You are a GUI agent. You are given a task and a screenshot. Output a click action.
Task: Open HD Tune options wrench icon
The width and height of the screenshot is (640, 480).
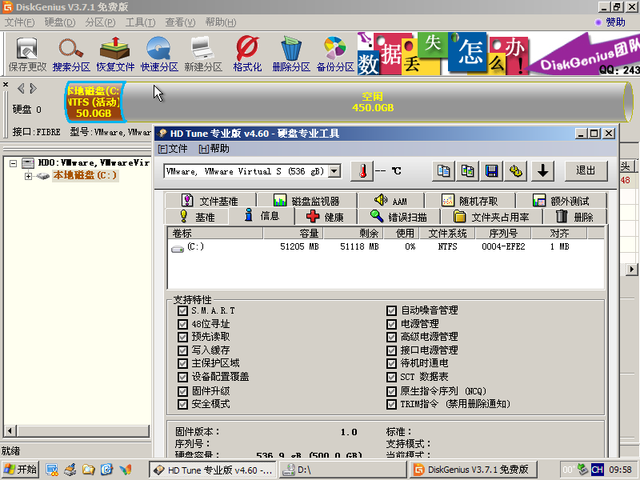pyautogui.click(x=516, y=171)
